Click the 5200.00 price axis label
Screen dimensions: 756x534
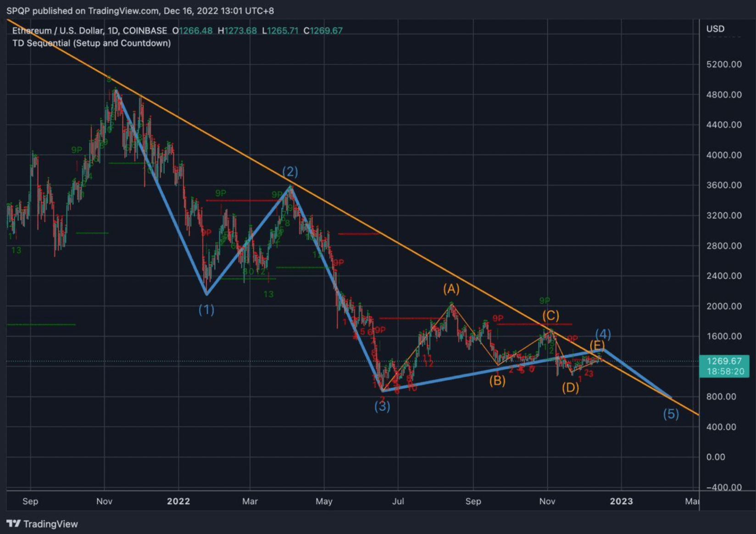(724, 64)
